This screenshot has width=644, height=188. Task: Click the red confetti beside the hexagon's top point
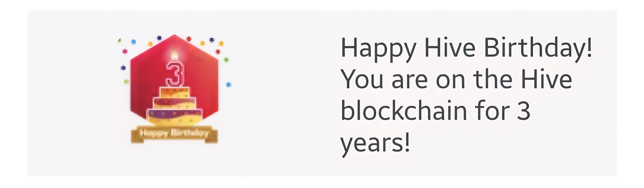point(189,39)
